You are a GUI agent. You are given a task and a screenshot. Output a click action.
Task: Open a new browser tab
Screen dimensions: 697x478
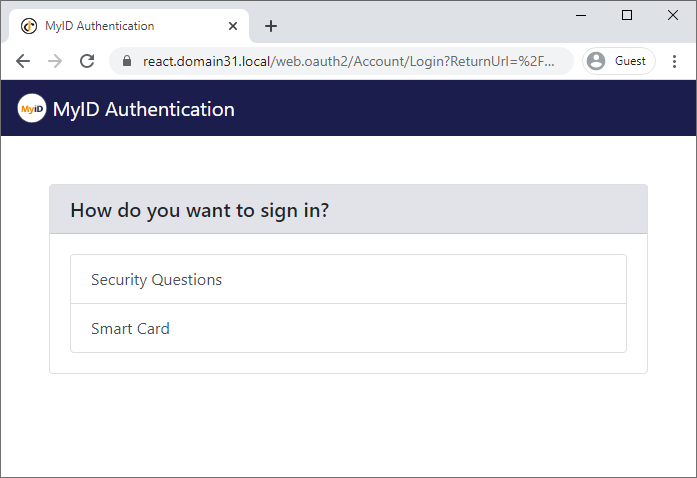click(x=271, y=26)
